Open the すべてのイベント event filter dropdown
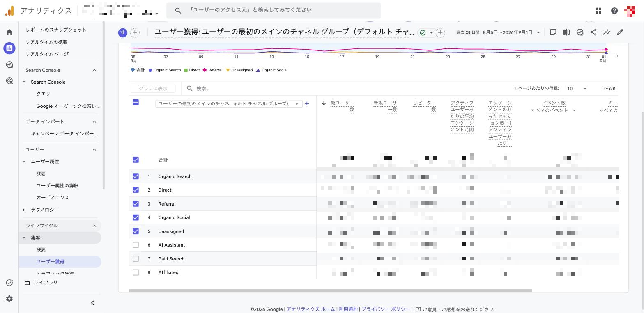The height and width of the screenshot is (313, 644). coord(553,110)
